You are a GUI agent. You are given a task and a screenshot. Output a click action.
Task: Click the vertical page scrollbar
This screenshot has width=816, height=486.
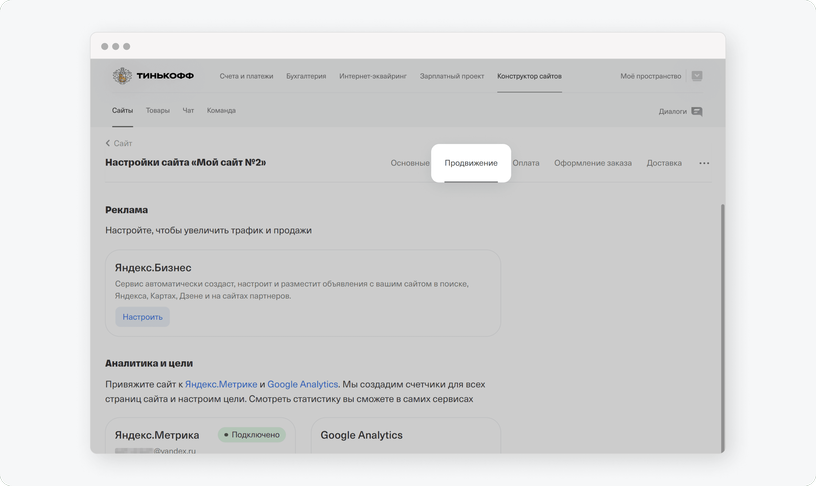point(722,328)
